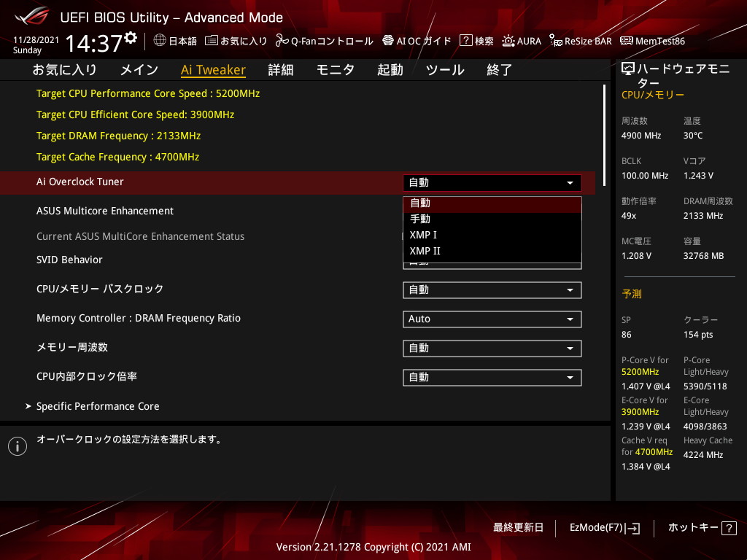
Task: Click the search question mark icon
Action: tap(465, 41)
